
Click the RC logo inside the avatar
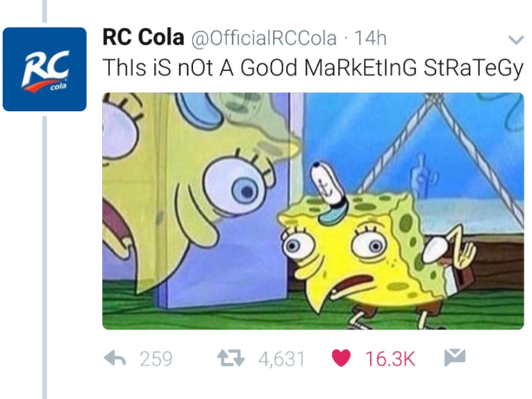(x=44, y=71)
